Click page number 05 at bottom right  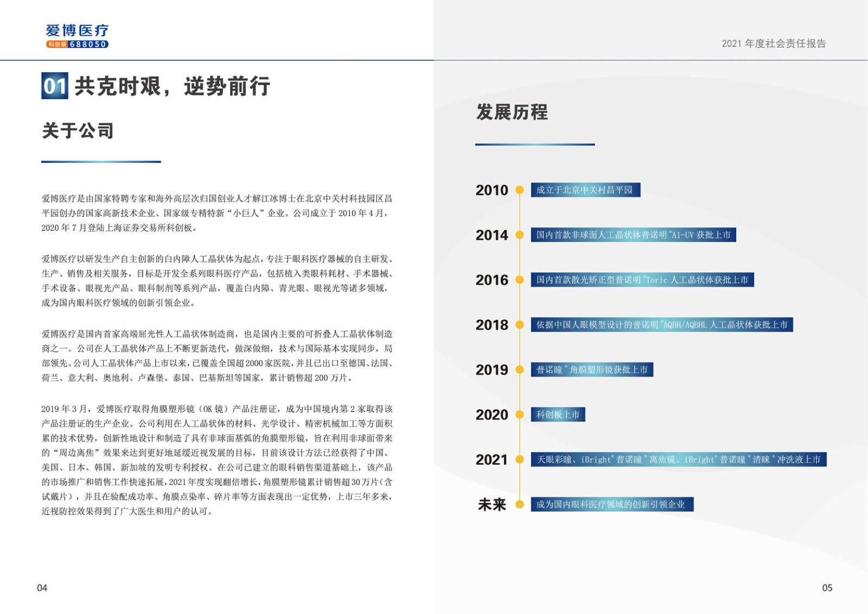pos(827,588)
